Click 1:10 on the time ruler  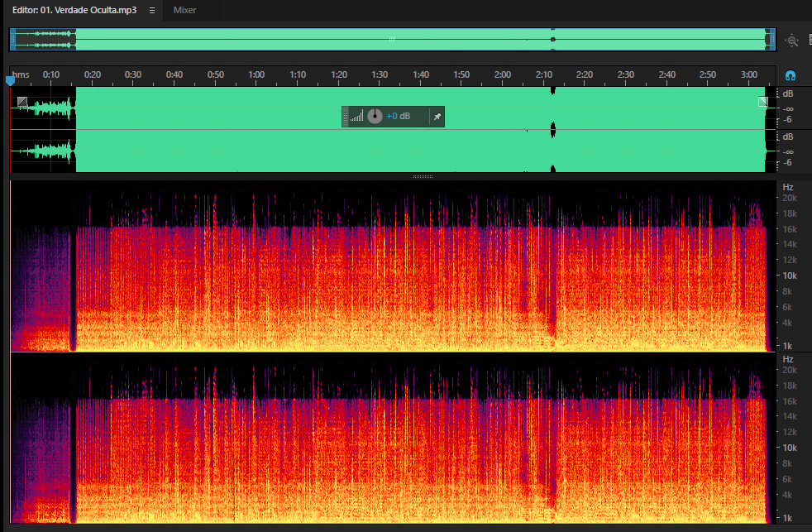point(298,74)
